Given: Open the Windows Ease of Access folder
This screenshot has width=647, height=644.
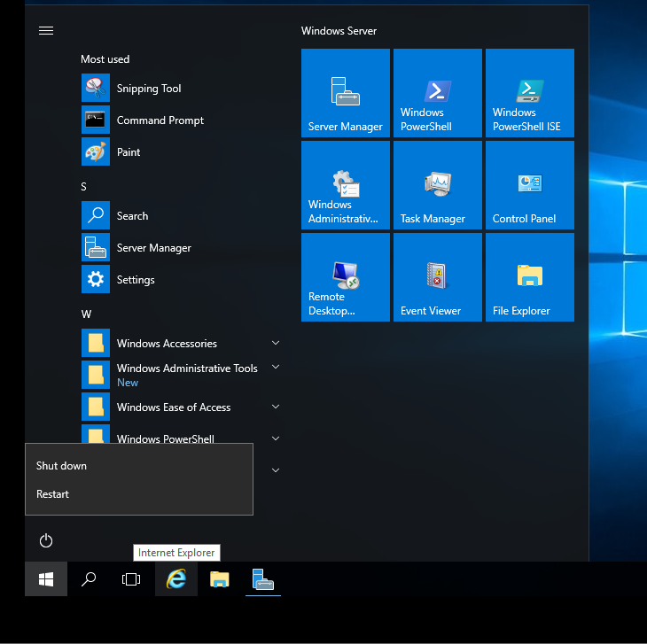Looking at the screenshot, I should click(181, 407).
